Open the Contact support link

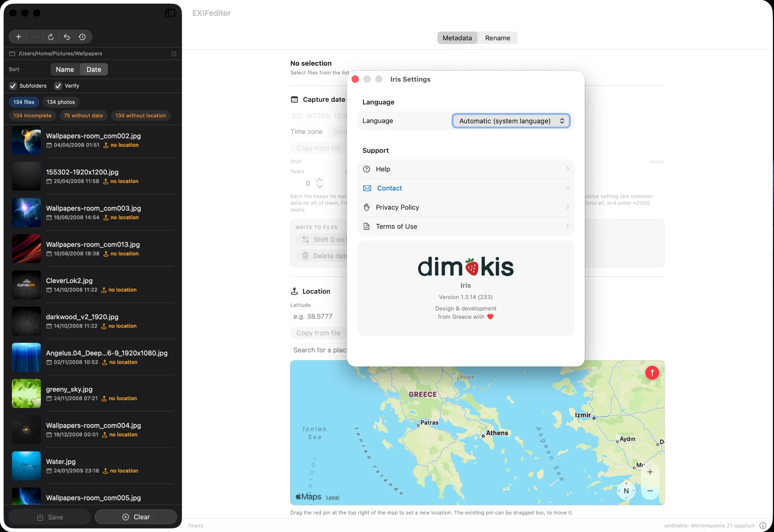466,188
